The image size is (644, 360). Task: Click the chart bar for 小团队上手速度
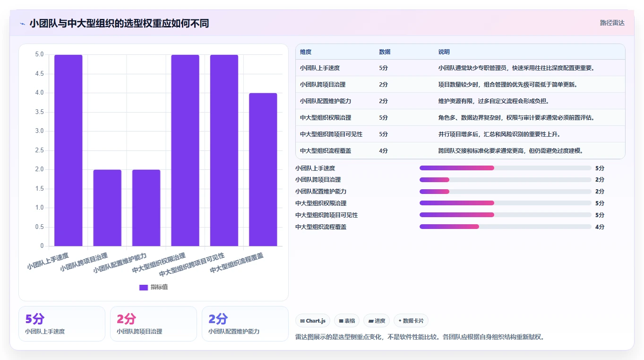[x=69, y=150]
